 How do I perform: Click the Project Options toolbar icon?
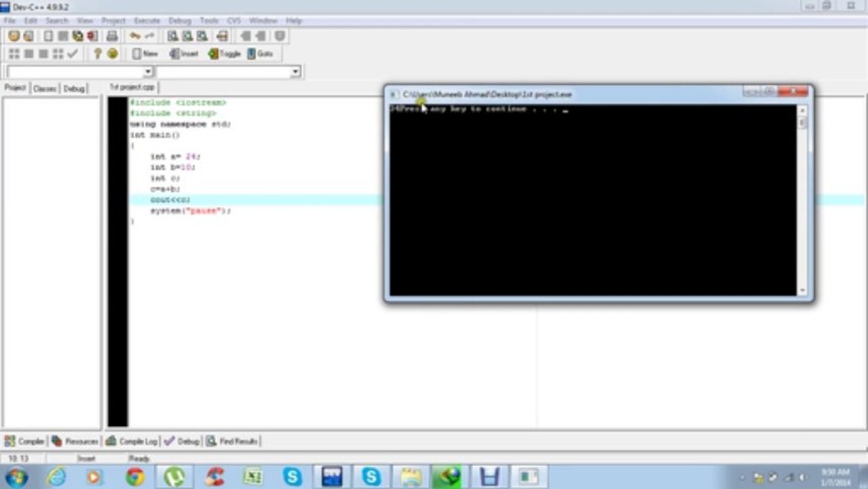pos(280,36)
